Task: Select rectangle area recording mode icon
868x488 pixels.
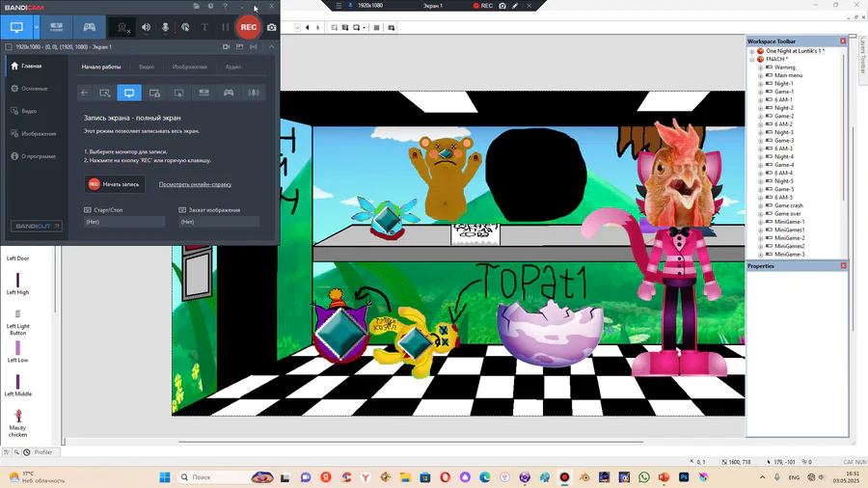Action: click(104, 93)
